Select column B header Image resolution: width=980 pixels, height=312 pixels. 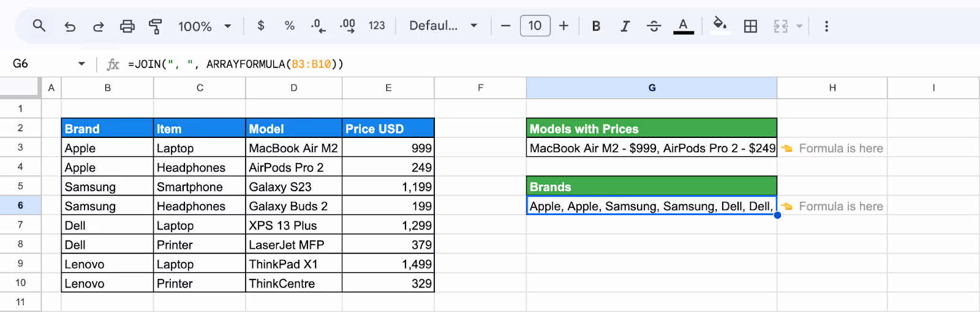(107, 88)
